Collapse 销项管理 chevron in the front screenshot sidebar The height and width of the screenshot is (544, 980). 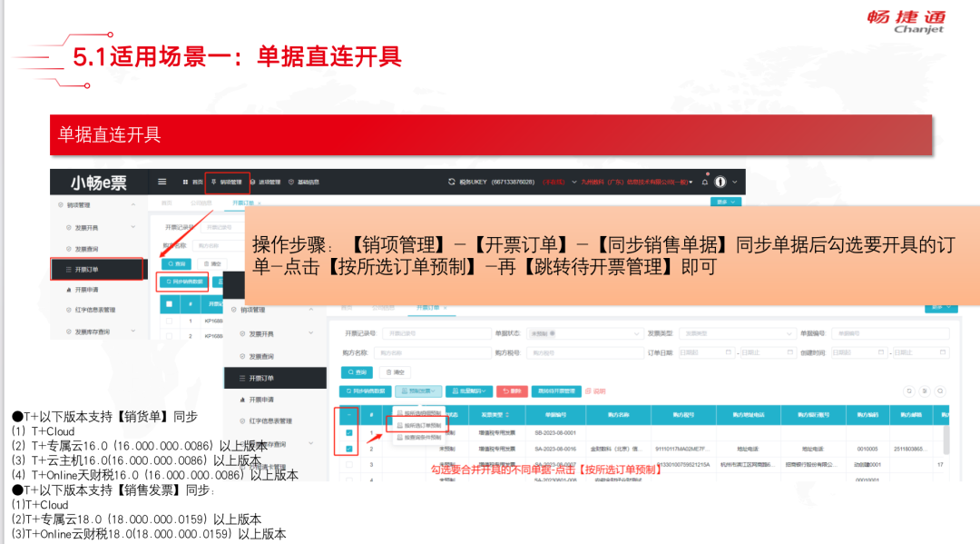pyautogui.click(x=310, y=310)
